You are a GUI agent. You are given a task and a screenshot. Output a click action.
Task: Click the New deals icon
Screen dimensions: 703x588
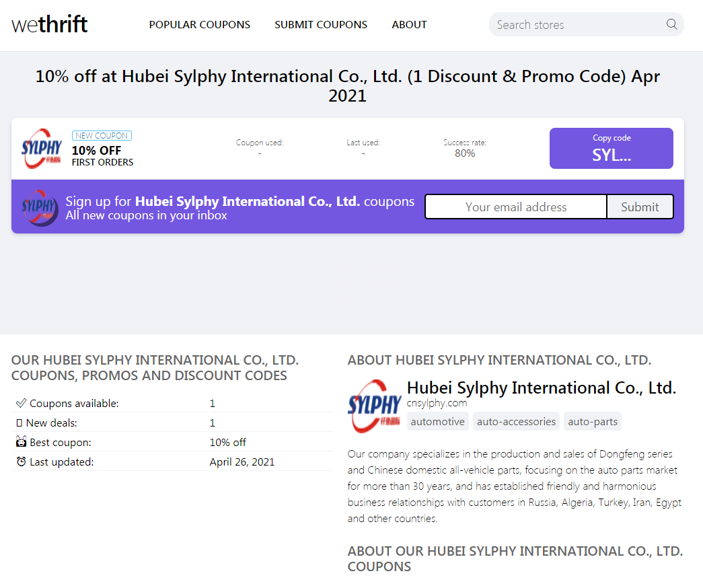click(19, 423)
